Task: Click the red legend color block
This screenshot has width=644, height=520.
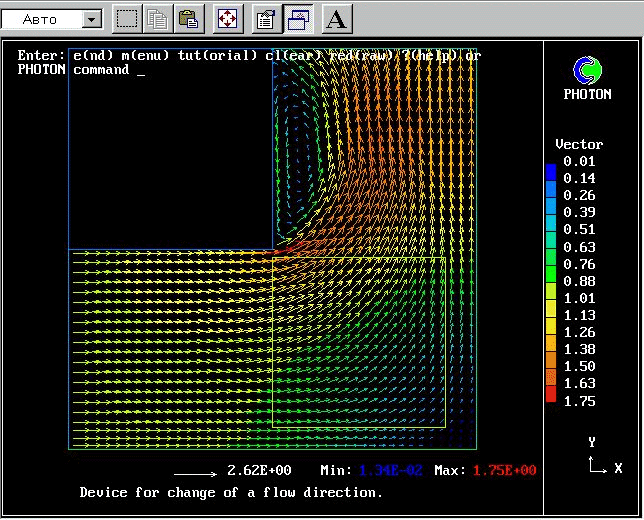Action: (x=551, y=394)
